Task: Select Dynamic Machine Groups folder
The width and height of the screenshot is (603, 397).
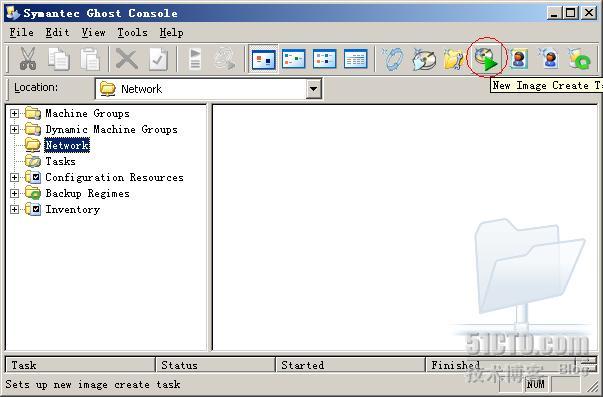Action: (112, 129)
